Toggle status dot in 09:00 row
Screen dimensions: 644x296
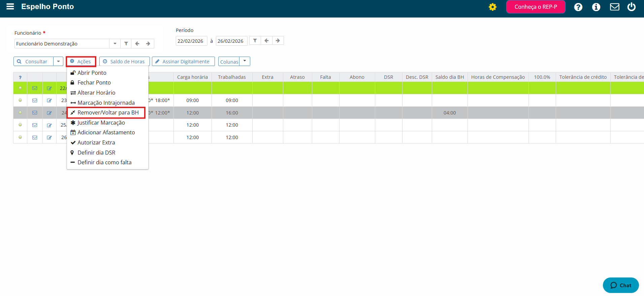(20, 100)
